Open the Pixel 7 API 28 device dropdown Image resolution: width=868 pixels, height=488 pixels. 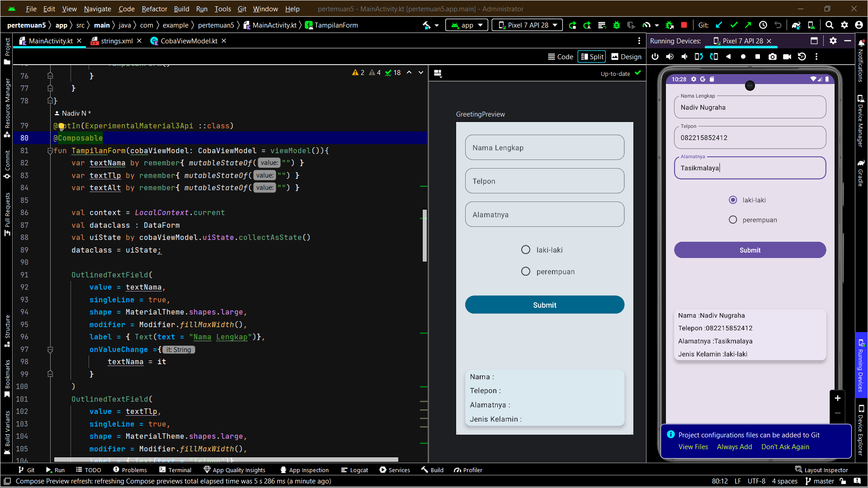[527, 25]
